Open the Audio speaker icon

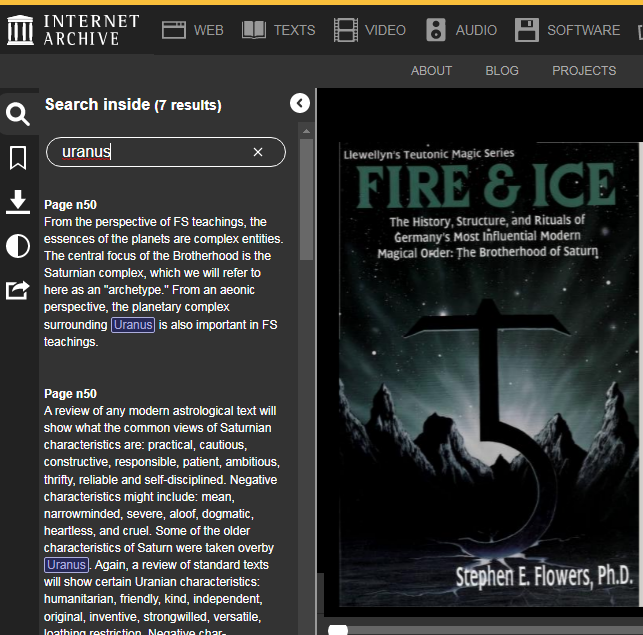click(436, 30)
